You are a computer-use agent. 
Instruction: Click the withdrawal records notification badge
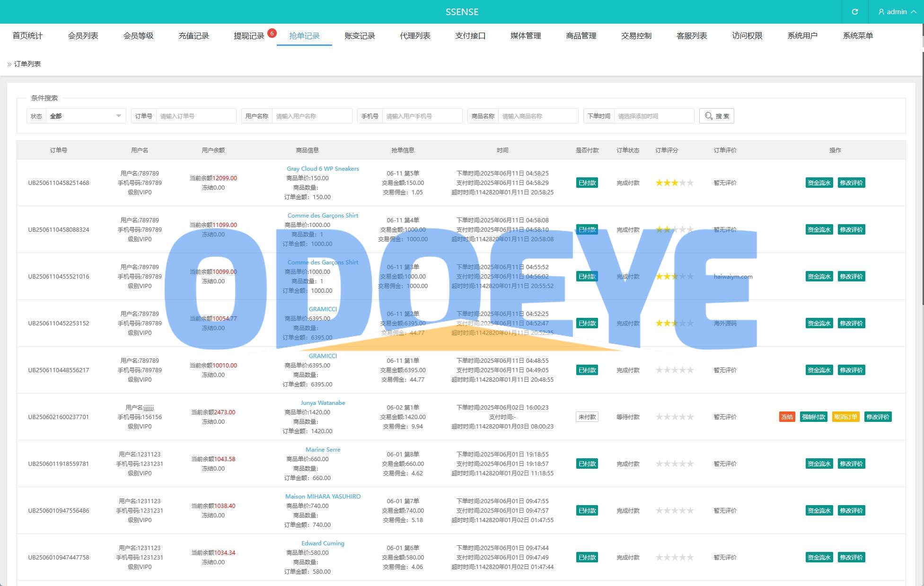click(272, 33)
